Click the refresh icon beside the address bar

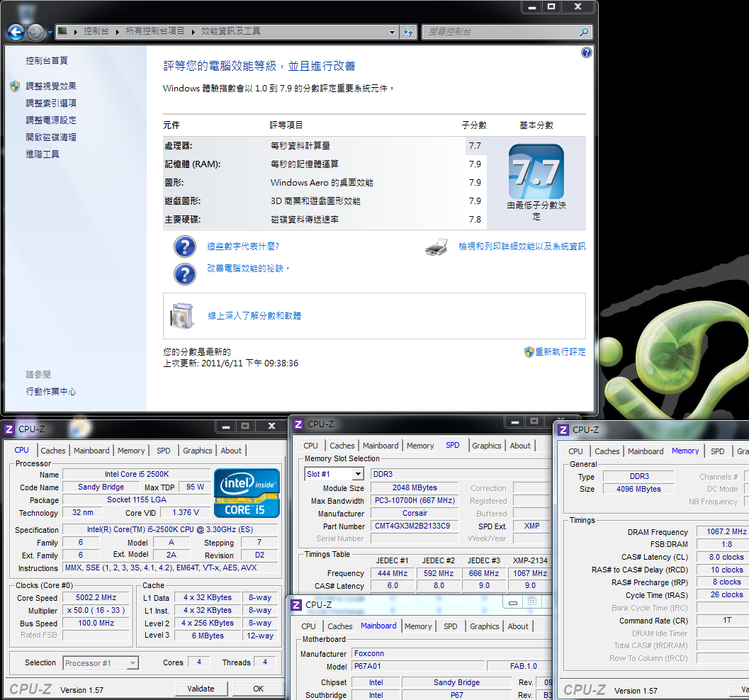click(408, 32)
